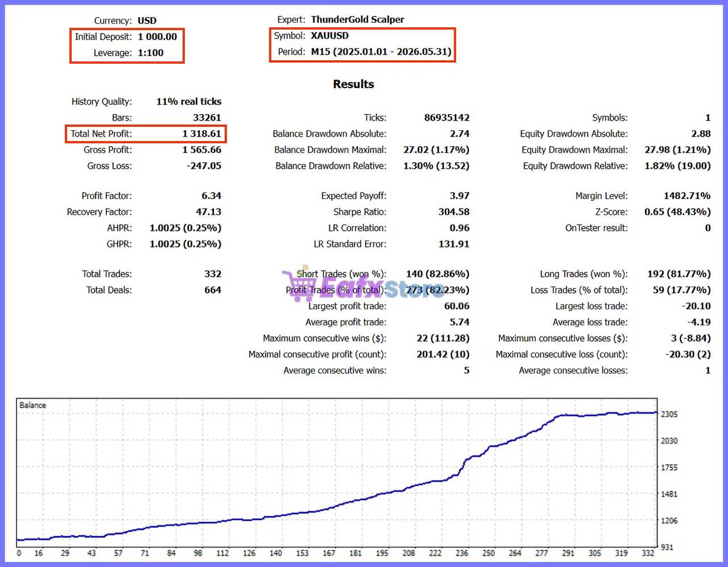Select Maximal consecutive profit value "201.42 (10)"

pyautogui.click(x=443, y=354)
